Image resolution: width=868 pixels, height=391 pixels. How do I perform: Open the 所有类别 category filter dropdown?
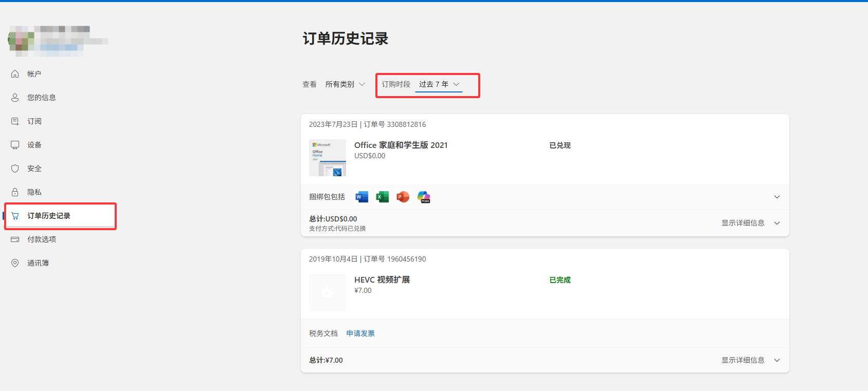(x=345, y=84)
